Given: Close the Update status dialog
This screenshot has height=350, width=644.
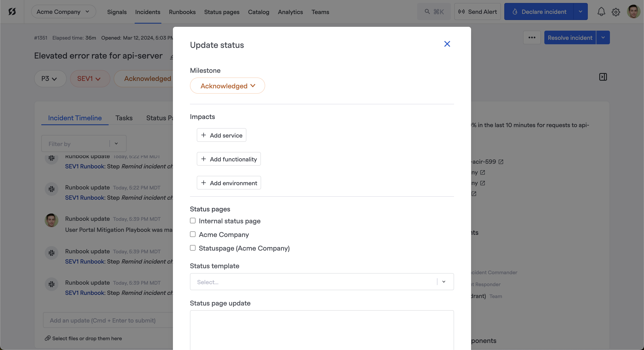Looking at the screenshot, I should [447, 44].
